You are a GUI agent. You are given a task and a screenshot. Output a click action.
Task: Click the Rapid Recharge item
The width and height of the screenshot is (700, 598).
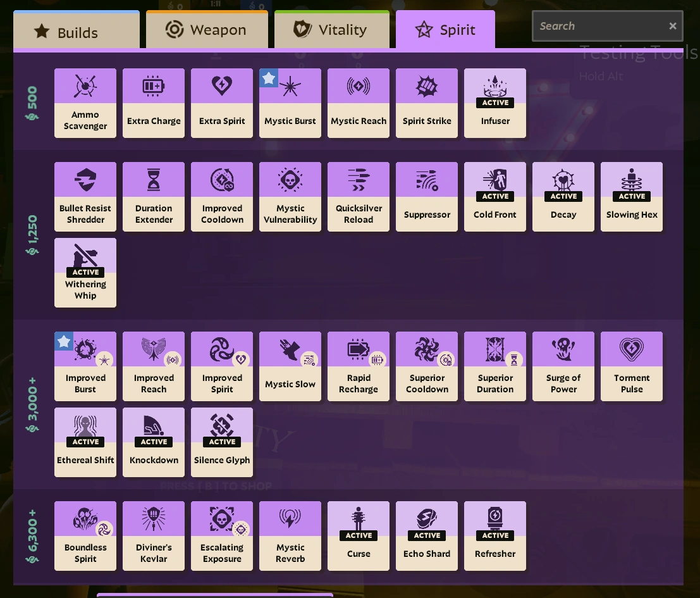[359, 366]
